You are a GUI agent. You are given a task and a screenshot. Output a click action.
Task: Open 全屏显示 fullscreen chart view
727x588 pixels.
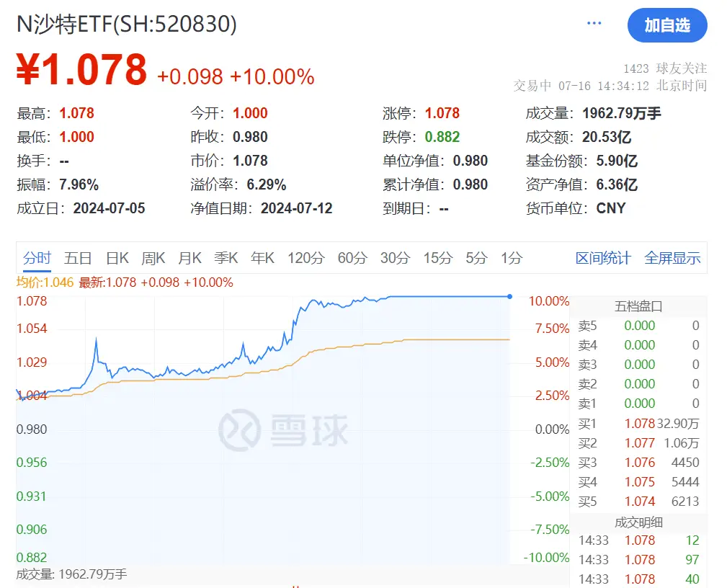click(x=672, y=257)
